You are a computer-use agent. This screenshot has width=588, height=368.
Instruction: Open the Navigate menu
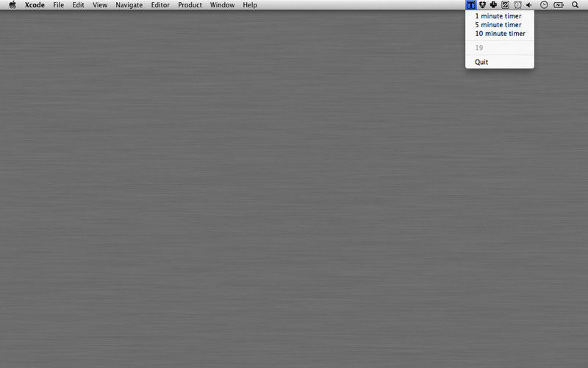point(129,5)
